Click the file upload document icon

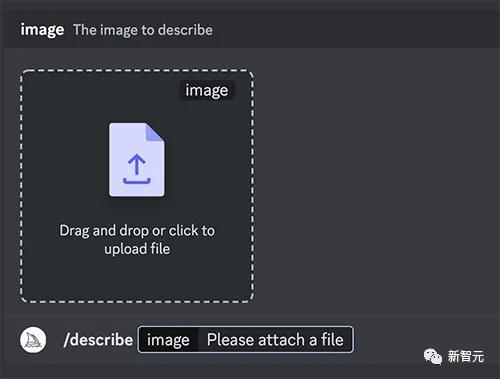click(x=137, y=160)
